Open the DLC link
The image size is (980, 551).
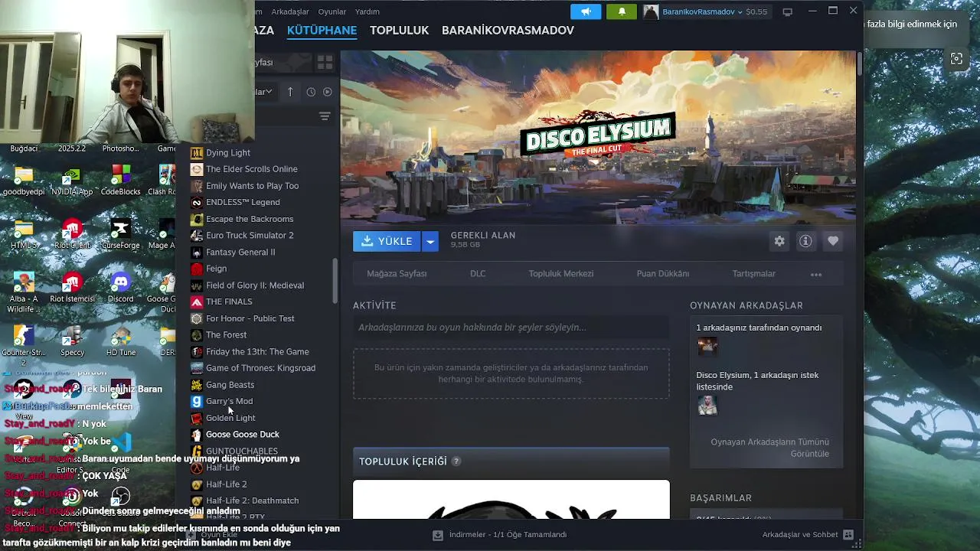point(478,274)
